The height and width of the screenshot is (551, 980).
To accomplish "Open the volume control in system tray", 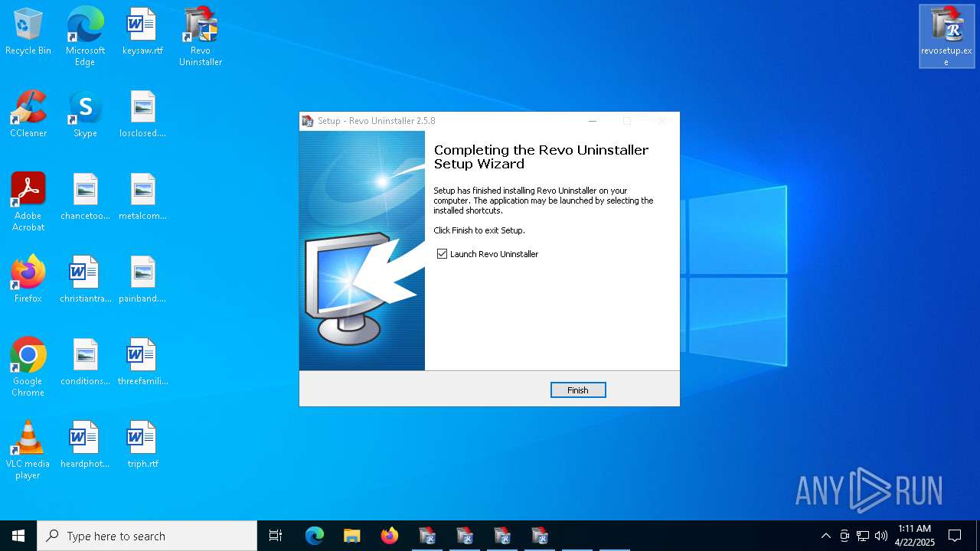I will (881, 536).
